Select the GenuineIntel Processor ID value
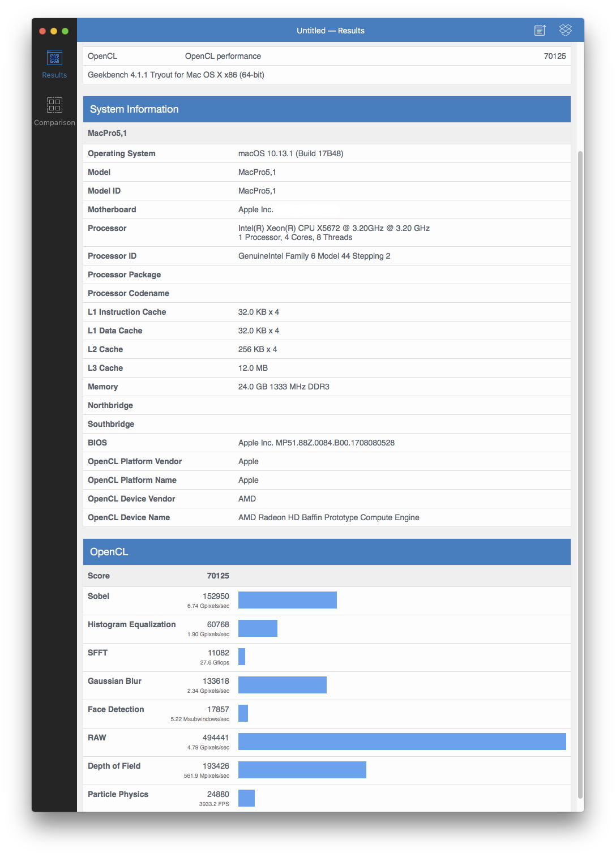 point(314,256)
